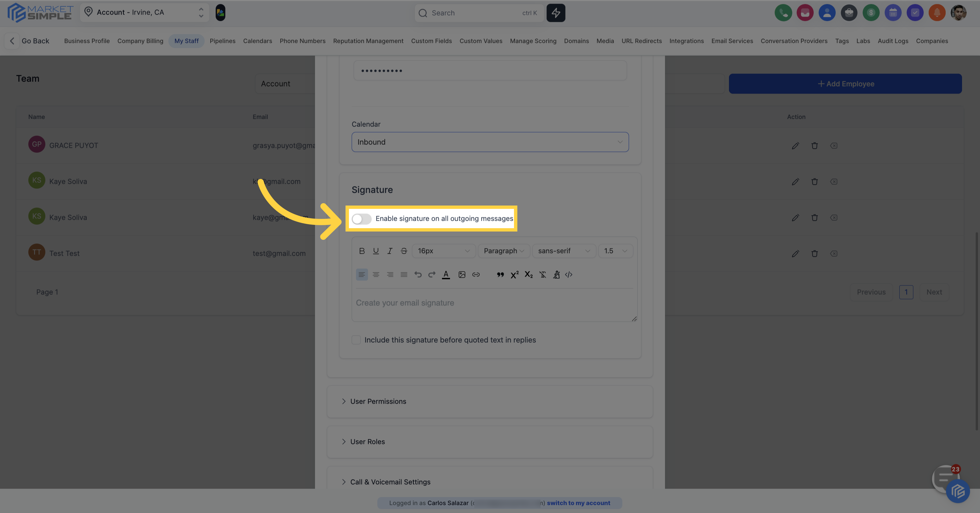980x513 pixels.
Task: Check include signature before quoted text
Action: coord(356,340)
